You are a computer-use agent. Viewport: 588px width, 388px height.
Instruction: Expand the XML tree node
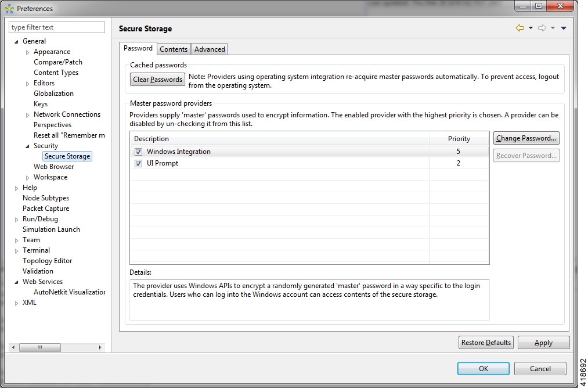(x=16, y=303)
